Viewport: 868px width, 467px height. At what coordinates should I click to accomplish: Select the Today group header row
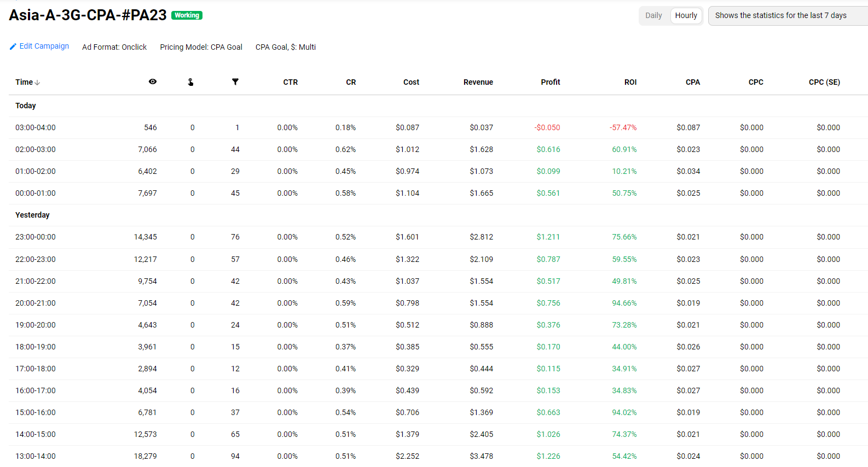click(26, 106)
